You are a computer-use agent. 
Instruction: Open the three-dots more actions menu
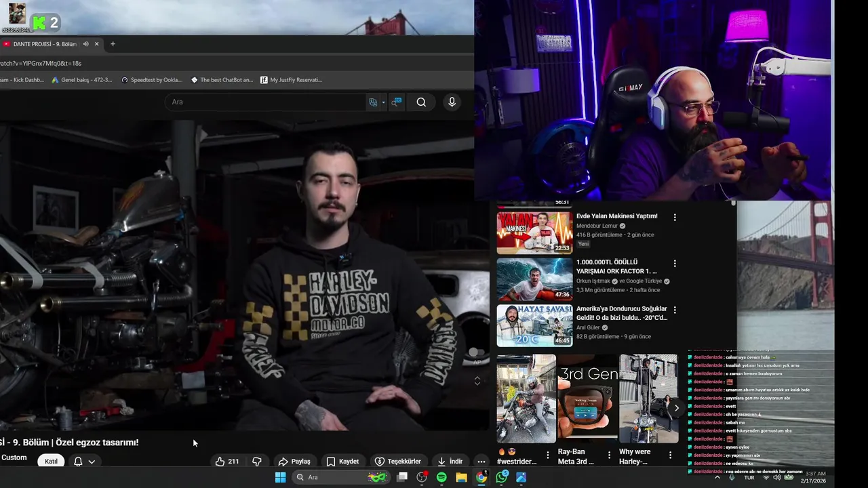pyautogui.click(x=481, y=462)
